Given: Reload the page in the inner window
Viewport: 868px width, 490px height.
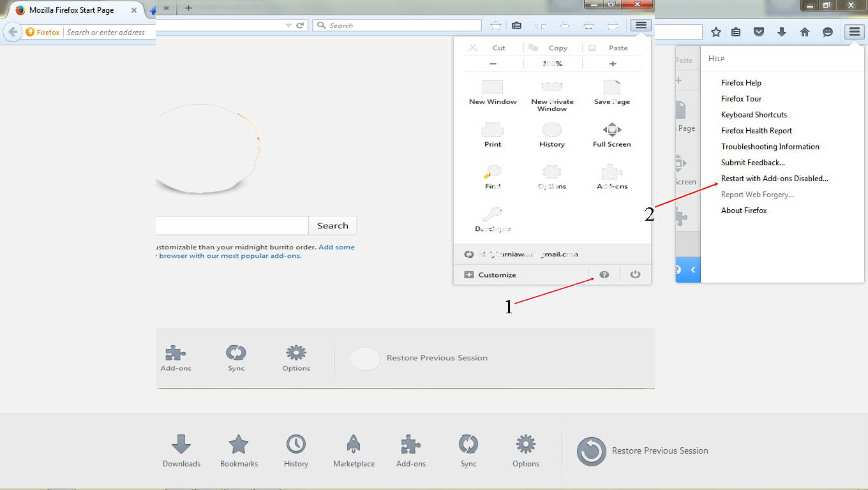Looking at the screenshot, I should tap(300, 26).
